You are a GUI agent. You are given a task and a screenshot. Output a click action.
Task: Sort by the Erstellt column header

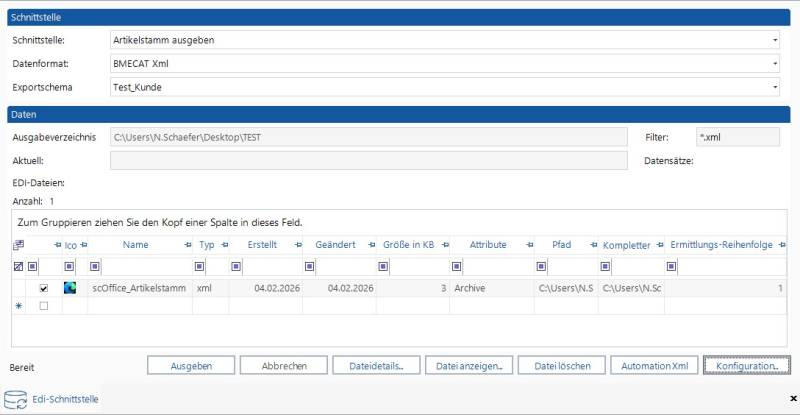pos(262,245)
